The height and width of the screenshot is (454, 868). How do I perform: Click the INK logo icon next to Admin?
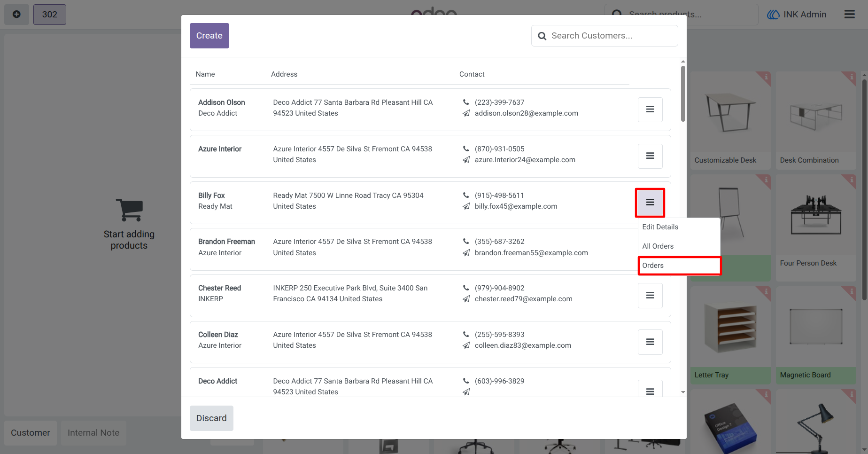(x=773, y=15)
